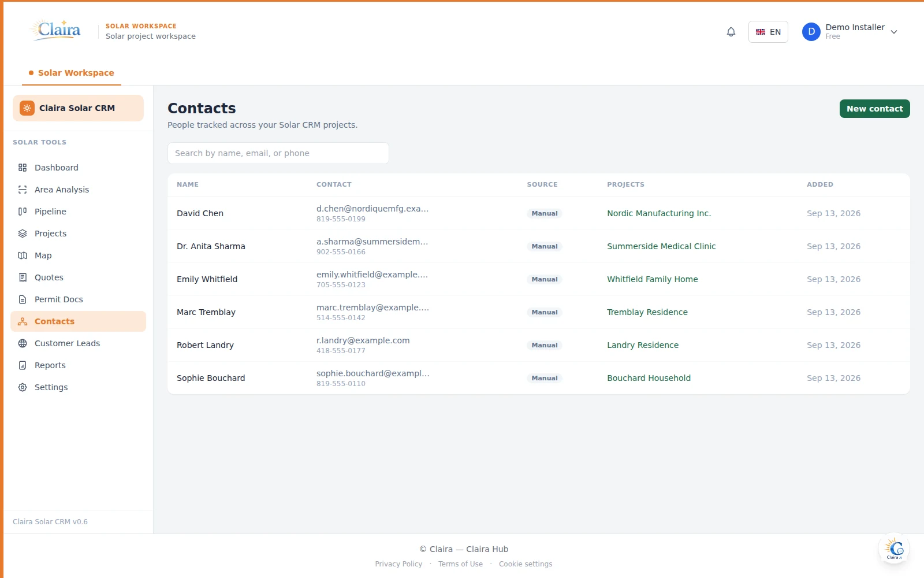924x578 pixels.
Task: Open the Privacy Policy link
Action: [x=398, y=564]
